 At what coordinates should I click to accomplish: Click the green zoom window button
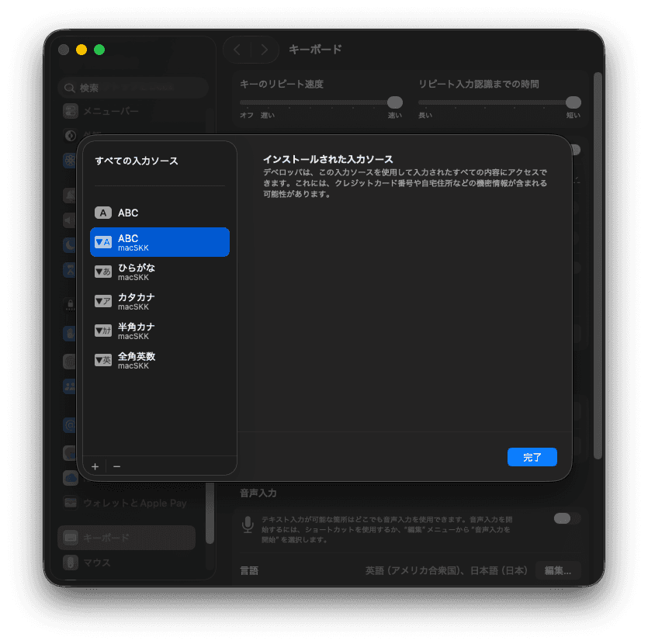tap(99, 50)
